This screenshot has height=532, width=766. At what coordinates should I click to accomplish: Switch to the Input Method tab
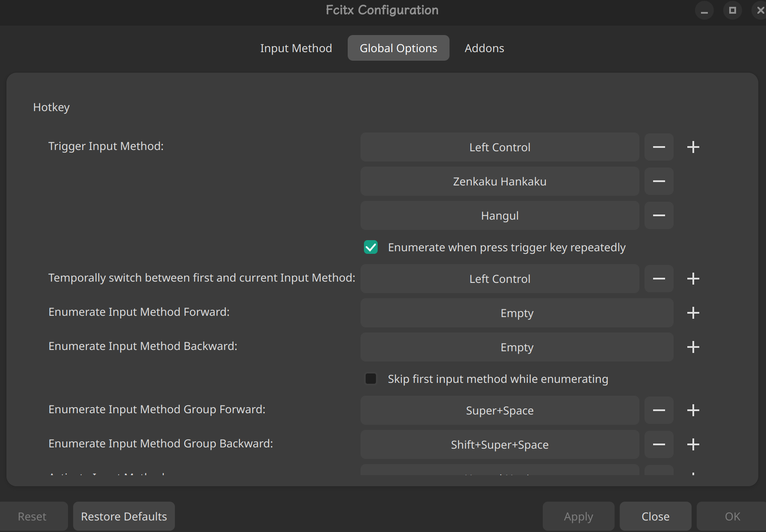(x=296, y=48)
